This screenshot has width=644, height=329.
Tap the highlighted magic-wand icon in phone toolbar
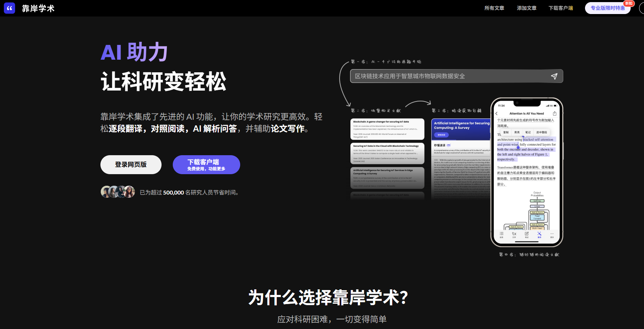(x=539, y=235)
